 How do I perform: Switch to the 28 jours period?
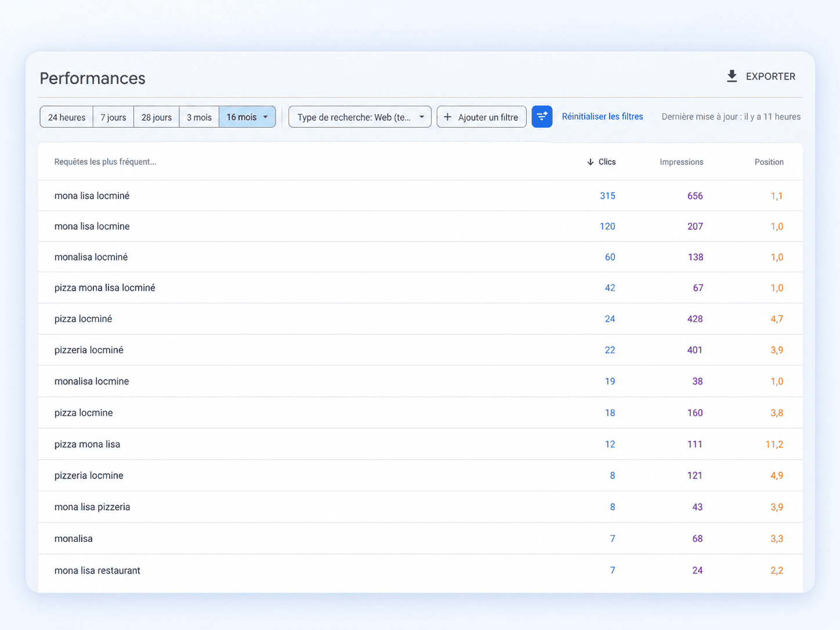coord(157,117)
